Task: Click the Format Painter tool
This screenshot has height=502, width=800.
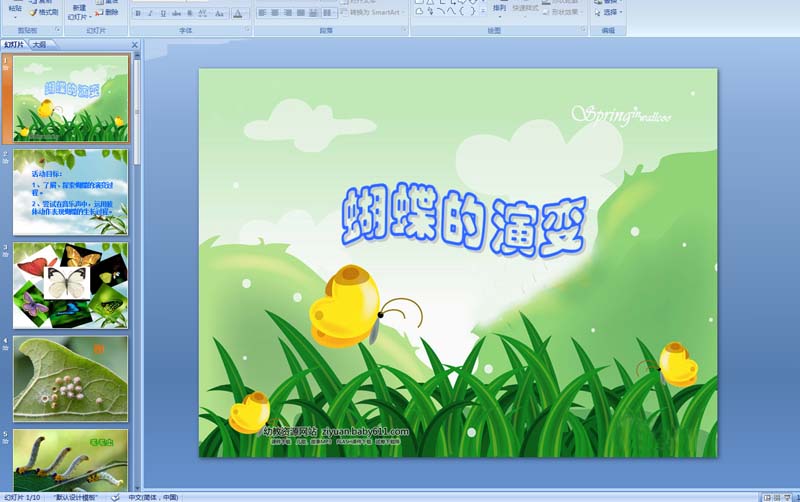Action: coord(42,12)
